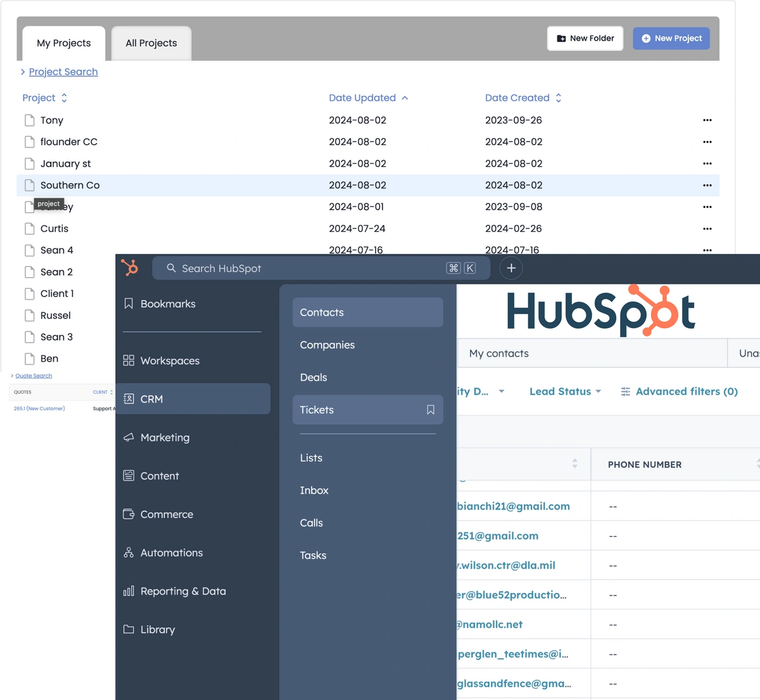760x700 pixels.
Task: Open the three-dot menu for Southern Co
Action: pyautogui.click(x=707, y=185)
